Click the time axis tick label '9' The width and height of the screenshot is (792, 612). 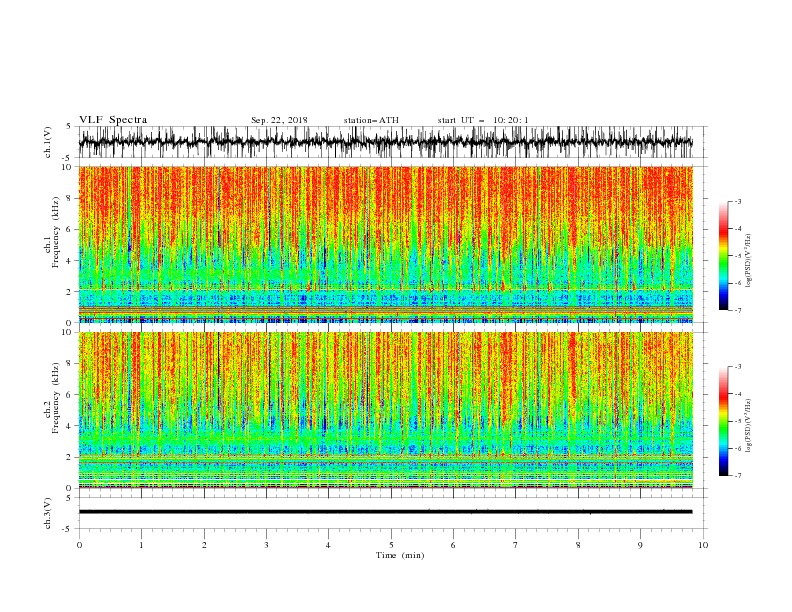pyautogui.click(x=640, y=545)
